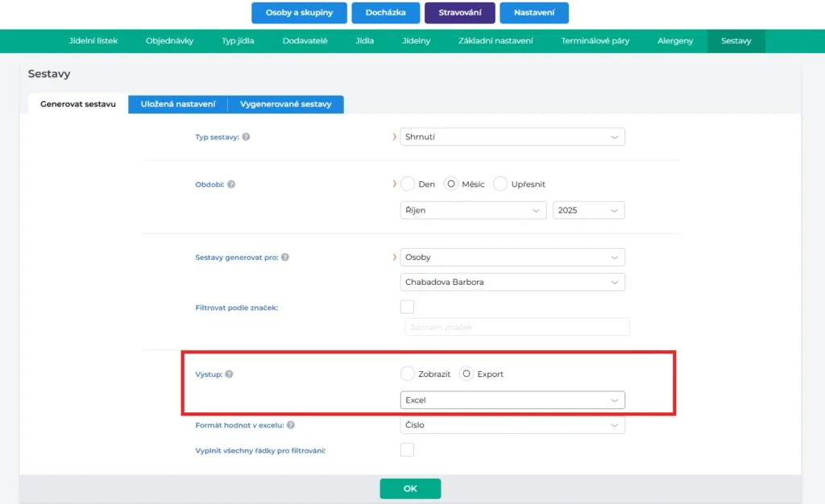The image size is (825, 504).
Task: Open person dropdown showing Chabadova Barbora
Action: point(512,283)
